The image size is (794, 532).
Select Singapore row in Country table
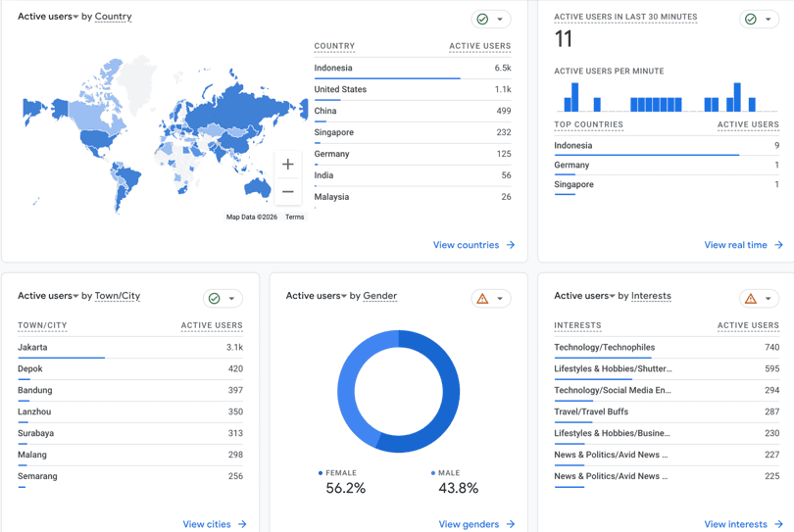pyautogui.click(x=412, y=132)
